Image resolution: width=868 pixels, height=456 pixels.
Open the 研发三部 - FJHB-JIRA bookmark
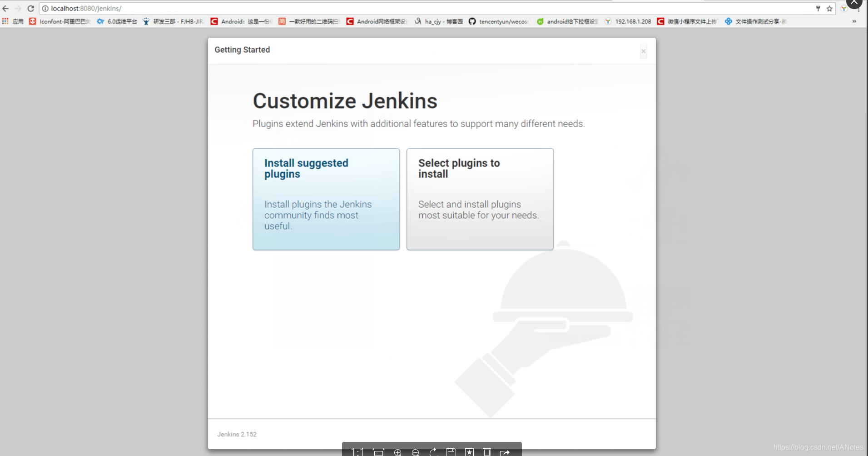(174, 21)
